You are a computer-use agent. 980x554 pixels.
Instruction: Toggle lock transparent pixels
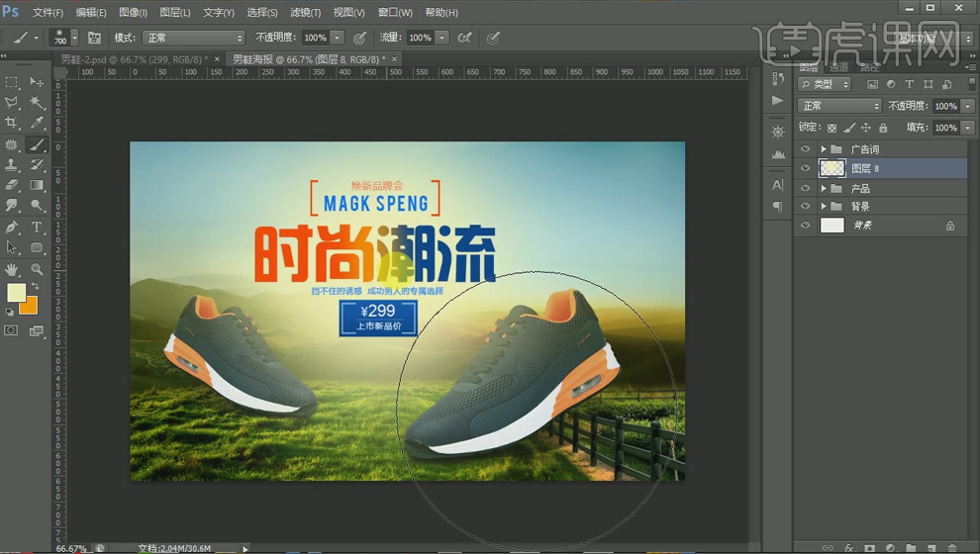pyautogui.click(x=832, y=128)
